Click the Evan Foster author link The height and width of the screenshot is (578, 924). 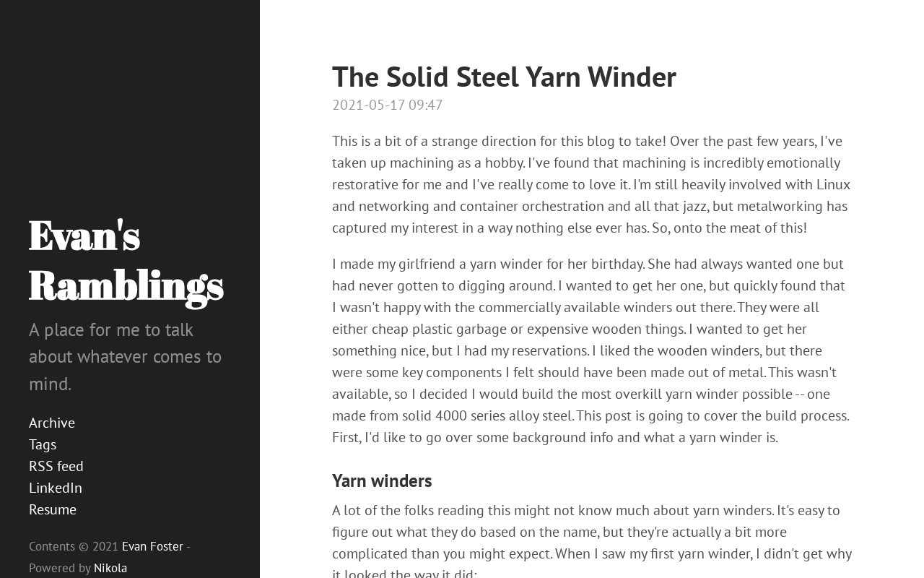(x=152, y=546)
